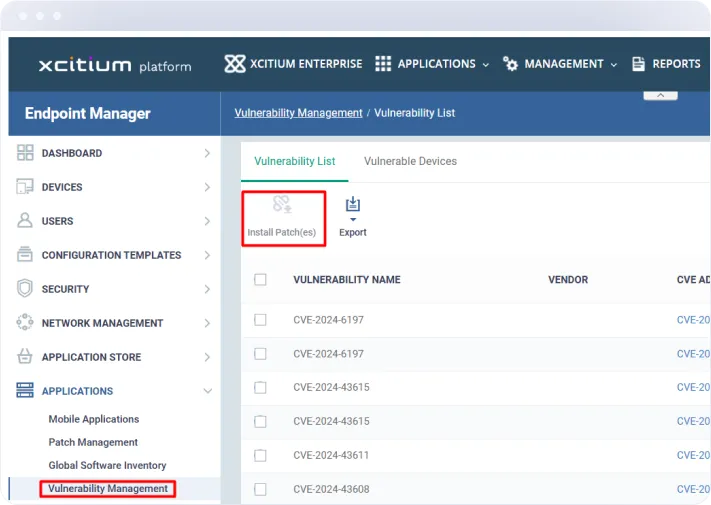Select checkbox next to CVE-2024-43611

260,455
